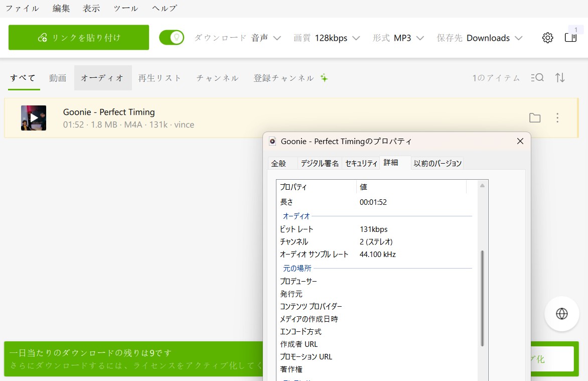Select the すべて tab
The width and height of the screenshot is (588, 381).
[x=23, y=78]
